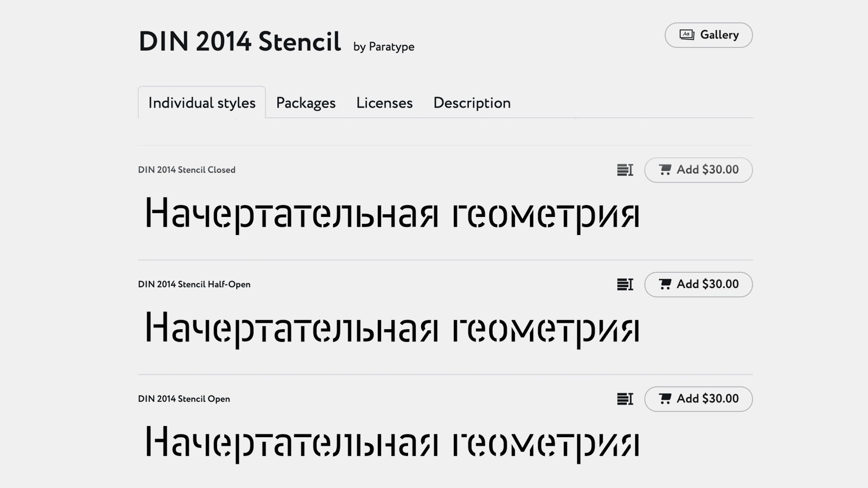Click the text tester icon for Stencil Open
This screenshot has height=488, width=868.
(625, 399)
